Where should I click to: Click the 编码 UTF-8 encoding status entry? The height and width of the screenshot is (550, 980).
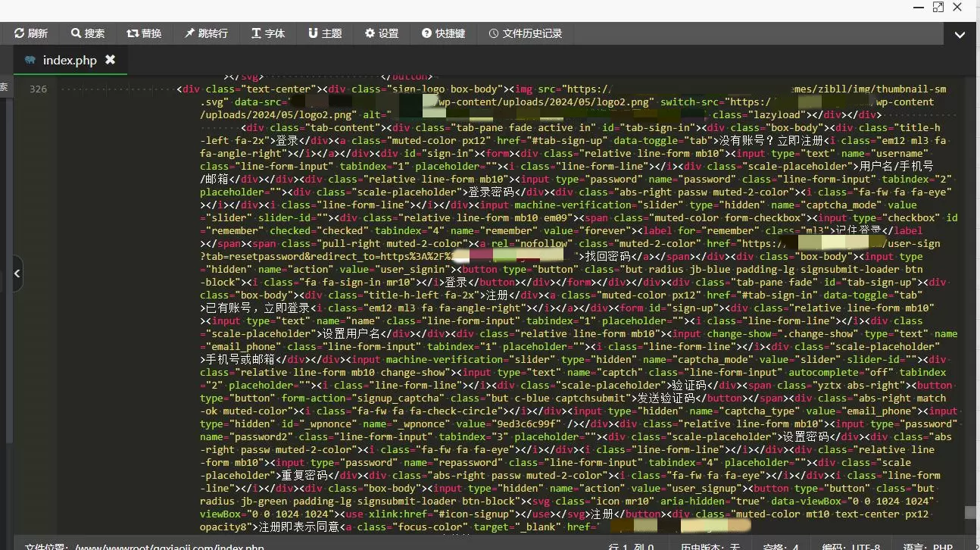[x=851, y=547]
